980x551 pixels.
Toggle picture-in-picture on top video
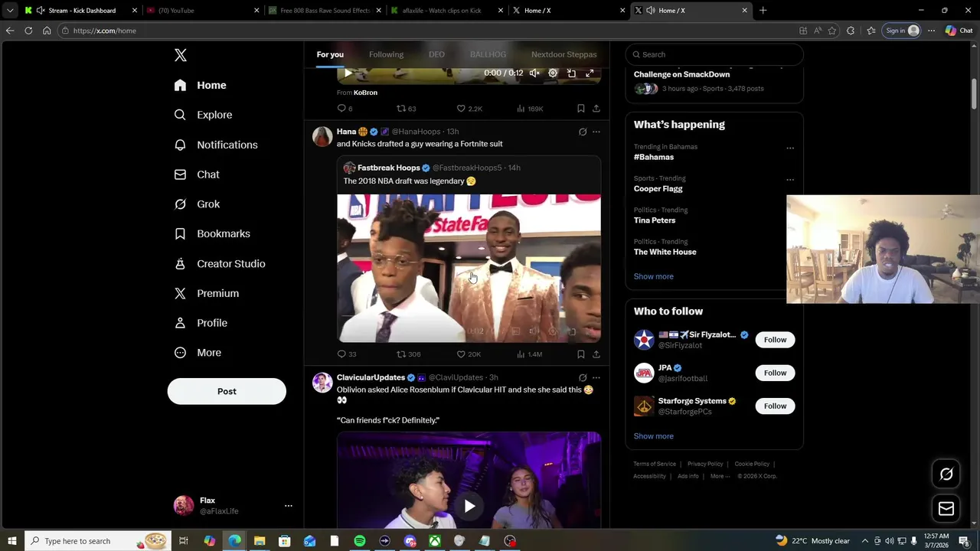pos(571,73)
